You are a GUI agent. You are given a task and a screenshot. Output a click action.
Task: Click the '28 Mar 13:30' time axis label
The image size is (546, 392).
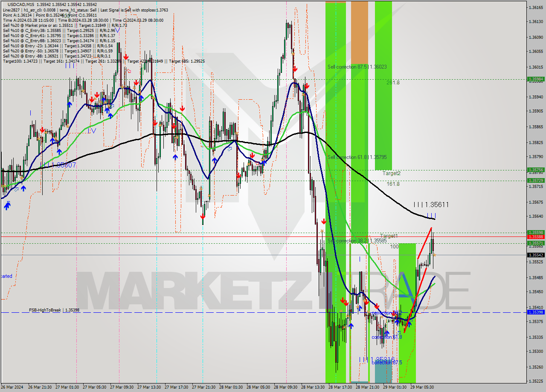[x=313, y=387]
